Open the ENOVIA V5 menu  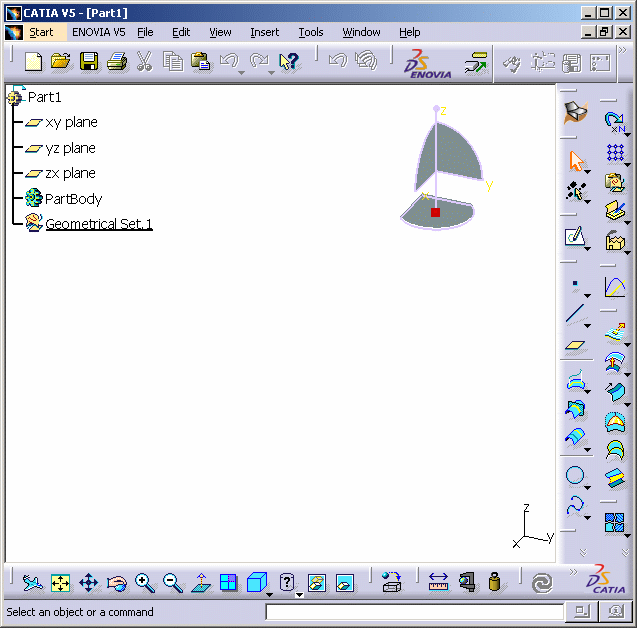(99, 32)
